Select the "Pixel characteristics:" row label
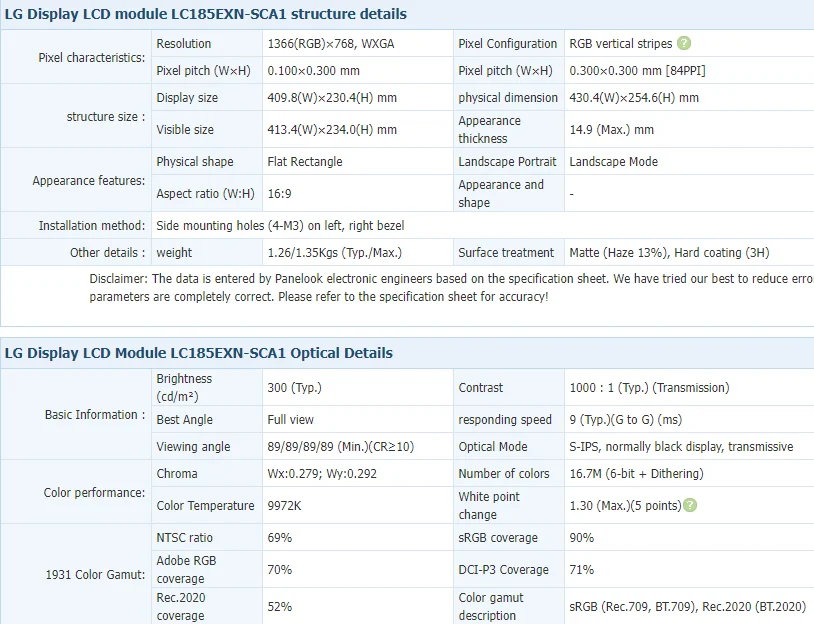 pos(92,58)
